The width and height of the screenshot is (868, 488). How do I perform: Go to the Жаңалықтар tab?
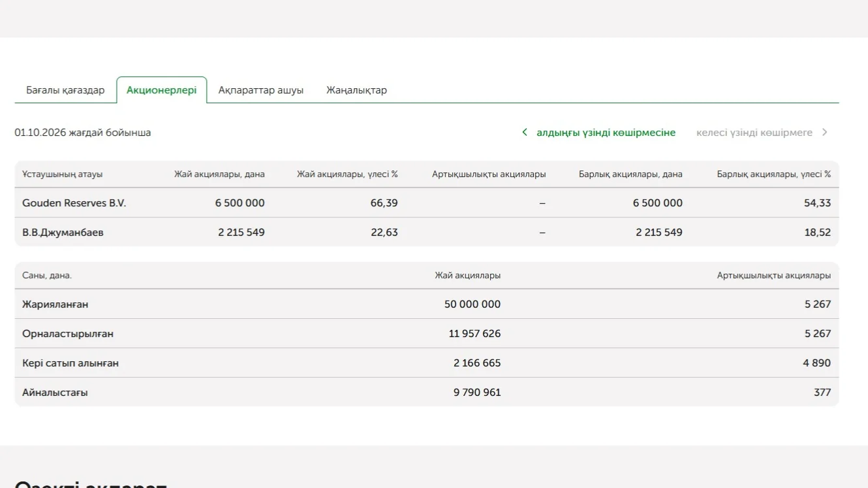click(356, 90)
